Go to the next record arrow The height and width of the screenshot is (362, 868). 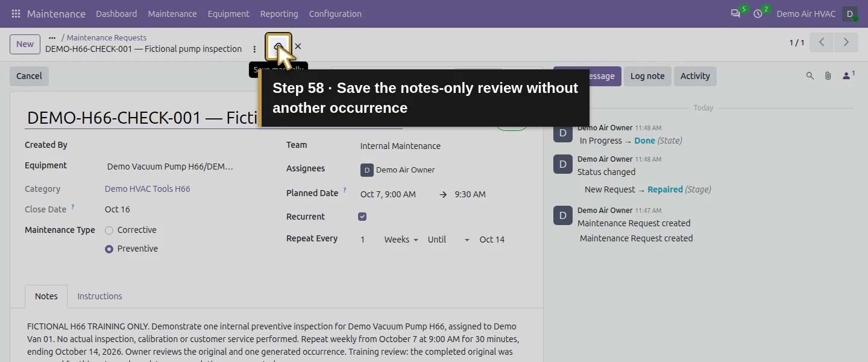point(846,42)
